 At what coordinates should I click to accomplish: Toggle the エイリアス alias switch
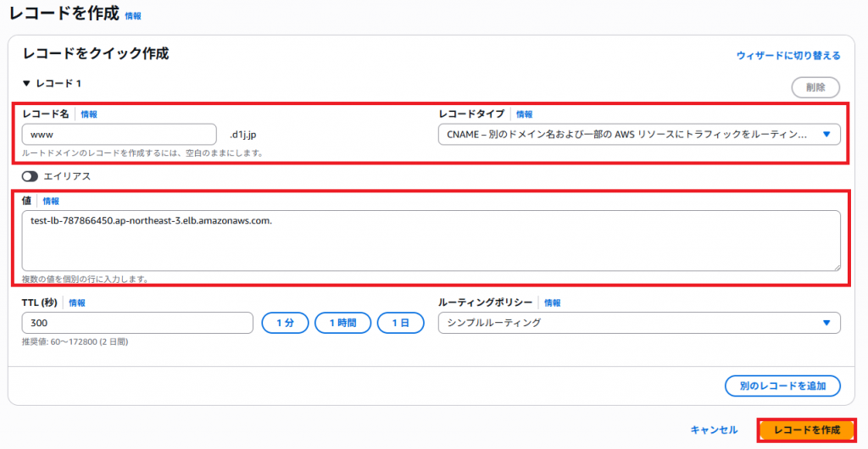pos(31,176)
